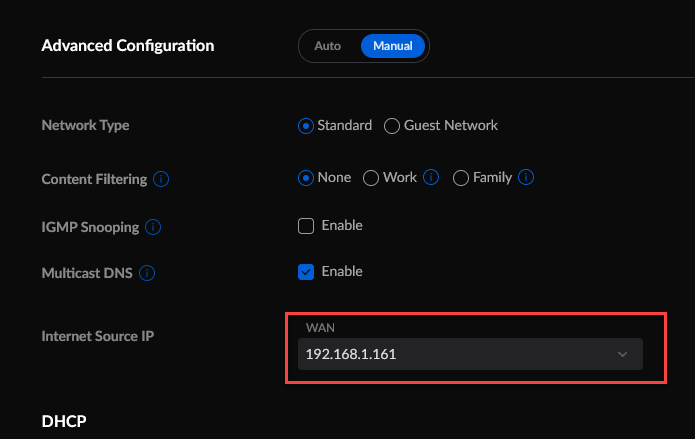695x439 pixels.
Task: Set Content Filtering to None
Action: point(306,178)
